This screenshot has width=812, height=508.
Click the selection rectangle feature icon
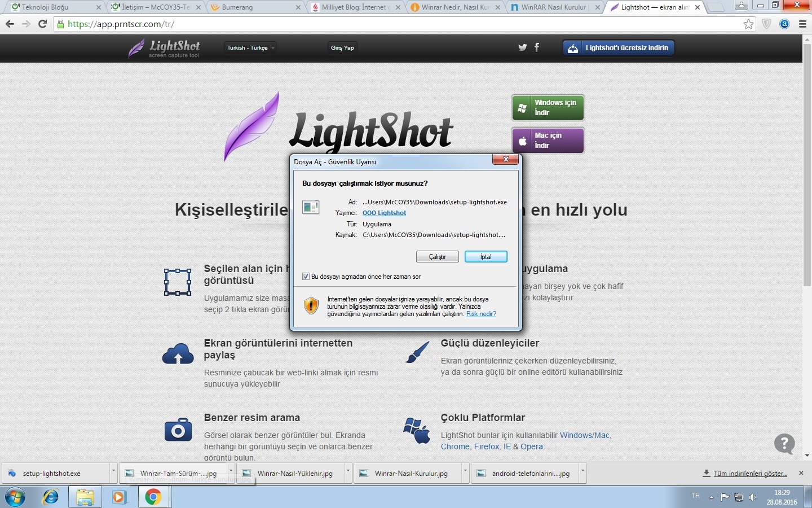pos(178,282)
